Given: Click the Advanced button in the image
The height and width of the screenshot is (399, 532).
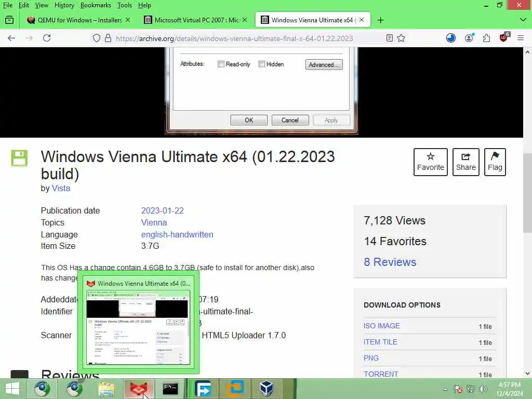Looking at the screenshot, I should tap(324, 64).
